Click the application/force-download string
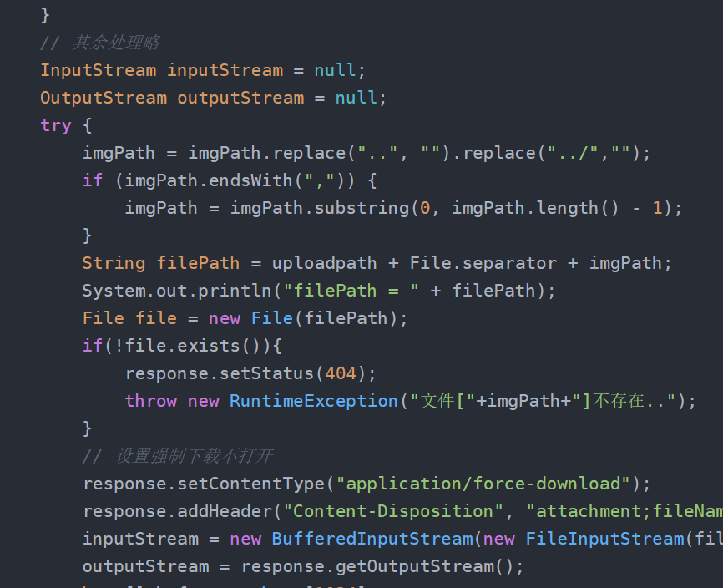Viewport: 723px width, 588px height. 483,484
